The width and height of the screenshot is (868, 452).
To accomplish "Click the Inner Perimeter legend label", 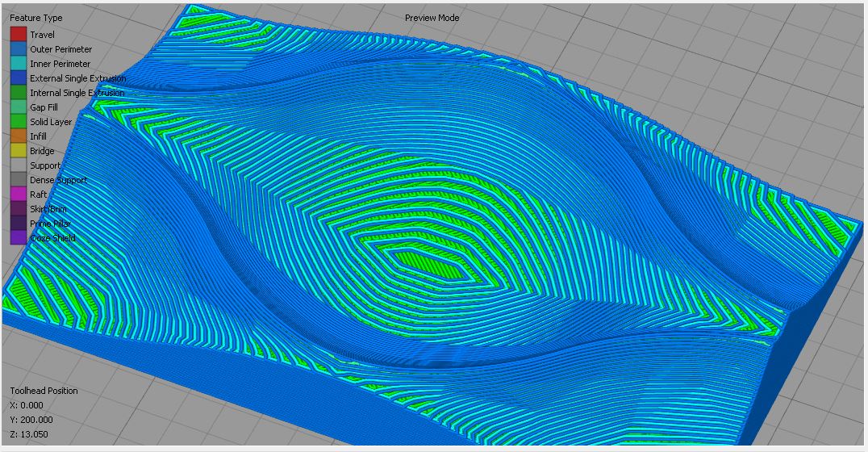I will 61,64.
